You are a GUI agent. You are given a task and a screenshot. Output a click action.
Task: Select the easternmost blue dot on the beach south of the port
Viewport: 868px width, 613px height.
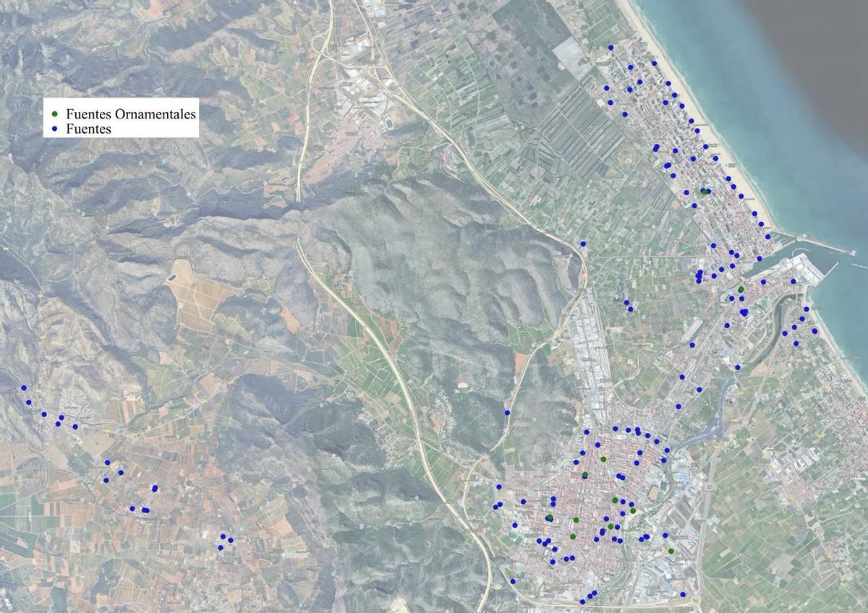pos(814,330)
